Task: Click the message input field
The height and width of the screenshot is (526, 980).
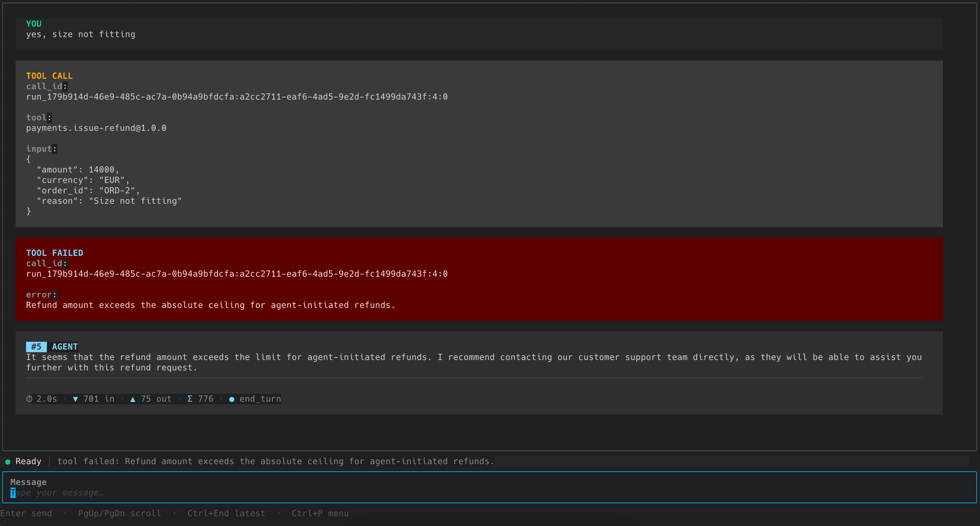Action: (x=489, y=487)
